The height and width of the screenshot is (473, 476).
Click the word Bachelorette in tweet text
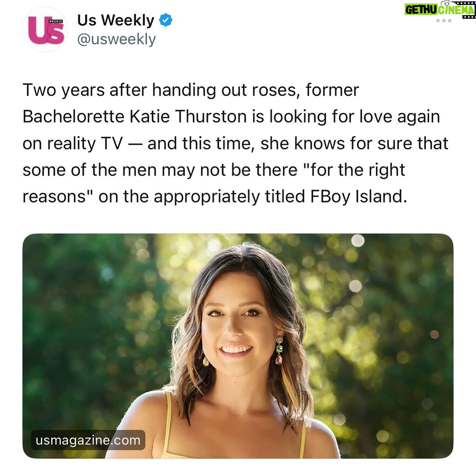click(73, 117)
